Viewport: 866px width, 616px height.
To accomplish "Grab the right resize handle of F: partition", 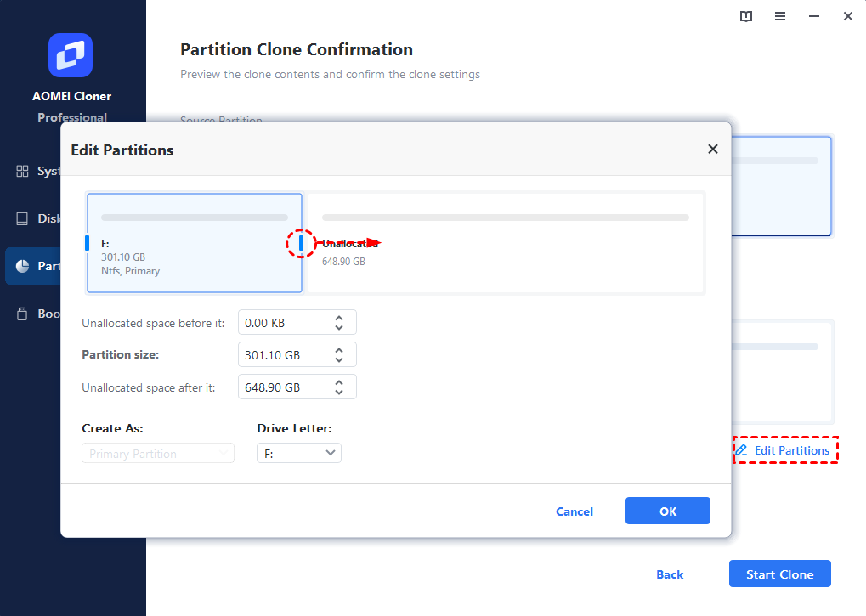I will (x=301, y=243).
